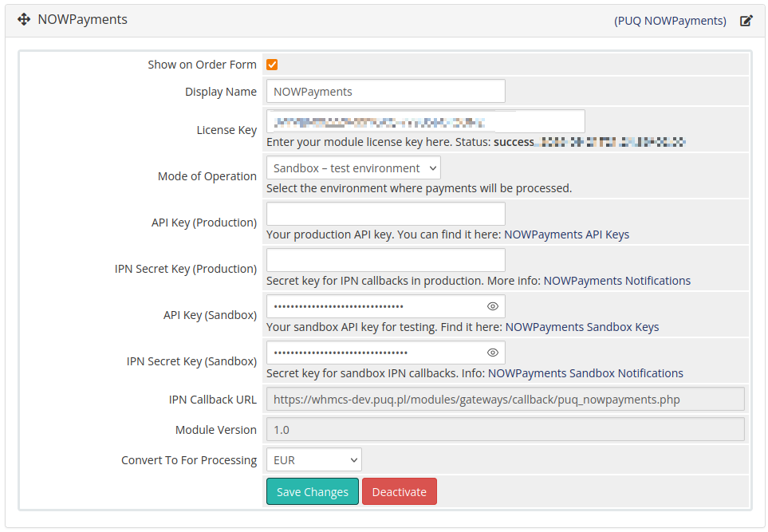Click into the Display Name field

[x=385, y=92]
